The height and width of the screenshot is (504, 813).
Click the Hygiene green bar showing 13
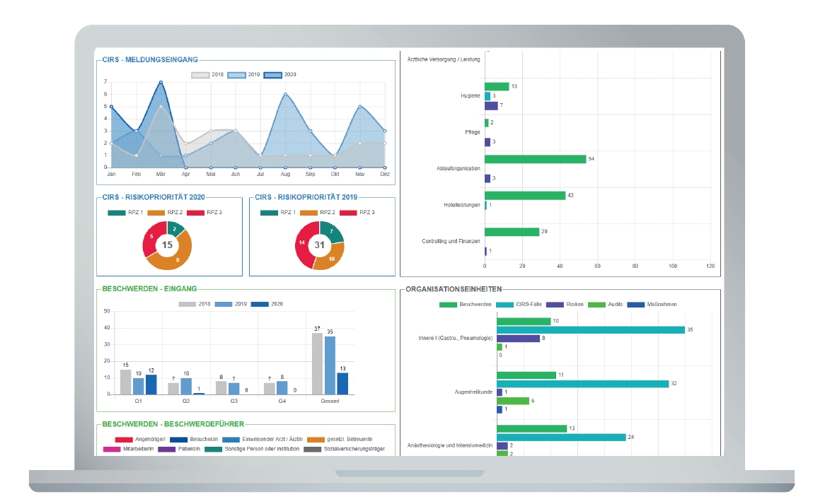[x=497, y=86]
